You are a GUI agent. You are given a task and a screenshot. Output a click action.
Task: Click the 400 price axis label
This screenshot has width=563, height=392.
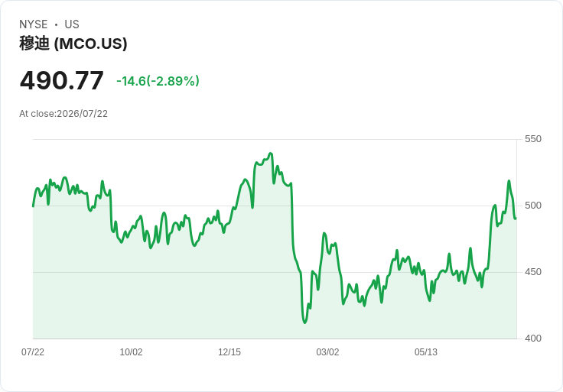point(533,339)
